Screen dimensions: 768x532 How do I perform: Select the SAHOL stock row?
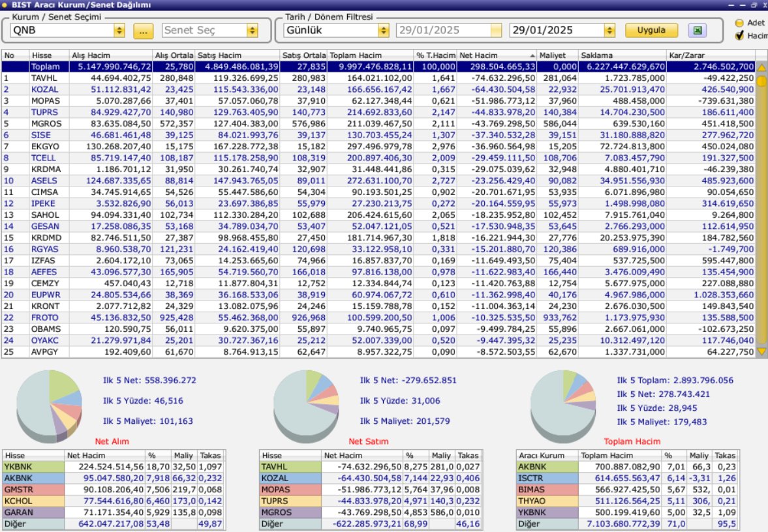pyautogui.click(x=378, y=215)
